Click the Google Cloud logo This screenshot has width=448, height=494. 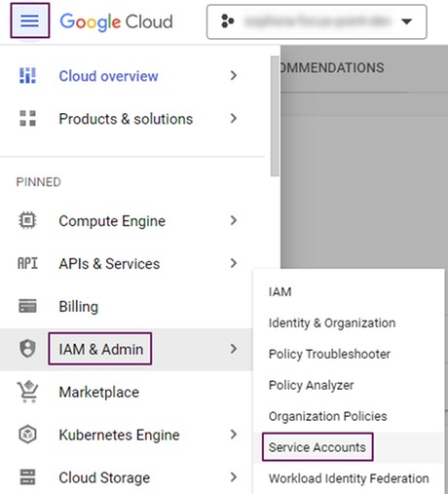click(116, 22)
